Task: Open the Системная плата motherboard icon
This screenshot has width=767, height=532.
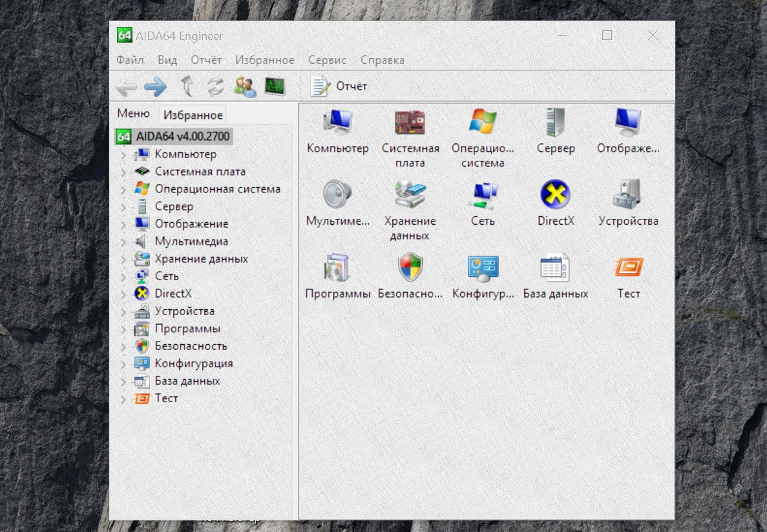Action: [410, 122]
